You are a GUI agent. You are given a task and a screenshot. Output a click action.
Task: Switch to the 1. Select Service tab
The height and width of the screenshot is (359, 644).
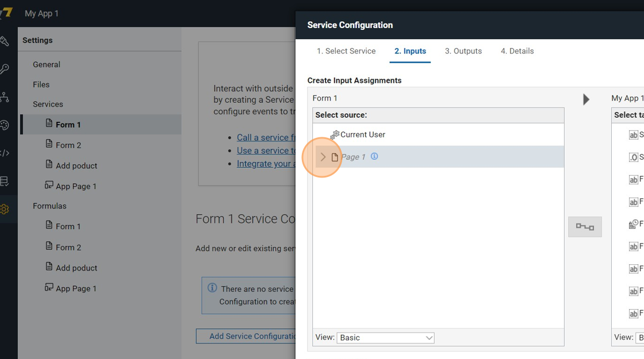(346, 51)
